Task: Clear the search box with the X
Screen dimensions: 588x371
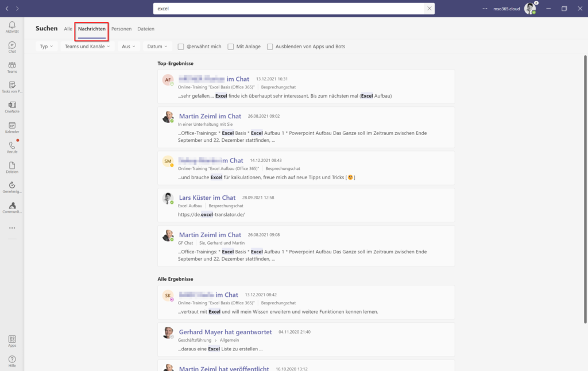Action: pyautogui.click(x=430, y=9)
